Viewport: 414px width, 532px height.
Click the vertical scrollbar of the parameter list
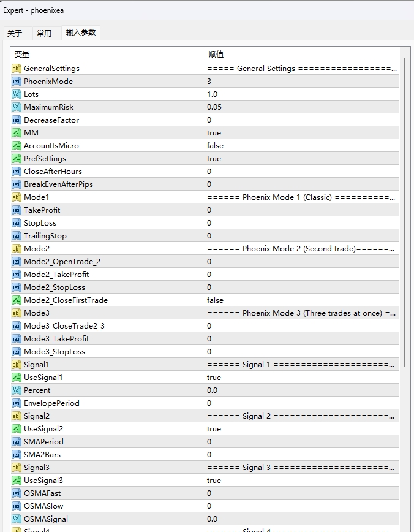[x=405, y=214]
